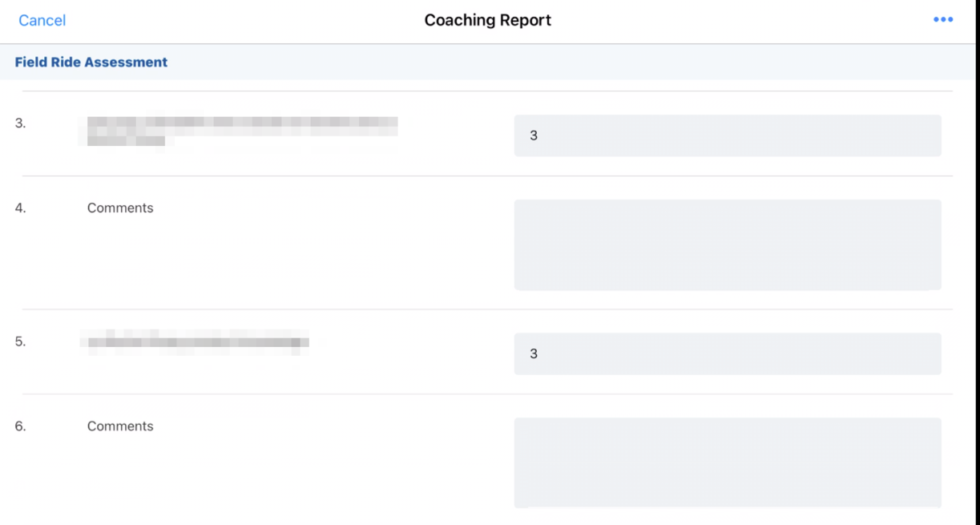Click the Comments label of item 4
980x525 pixels.
coord(120,208)
